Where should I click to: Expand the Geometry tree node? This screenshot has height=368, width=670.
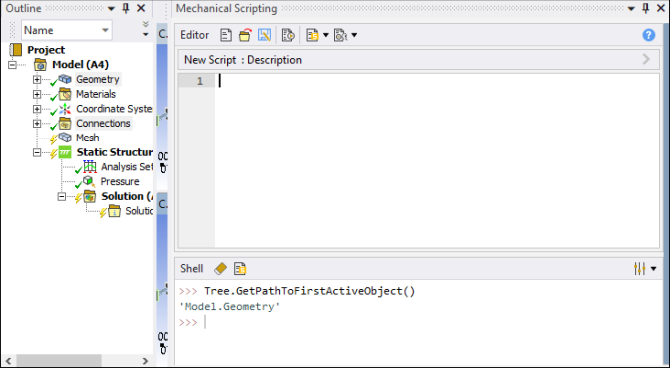click(x=37, y=79)
